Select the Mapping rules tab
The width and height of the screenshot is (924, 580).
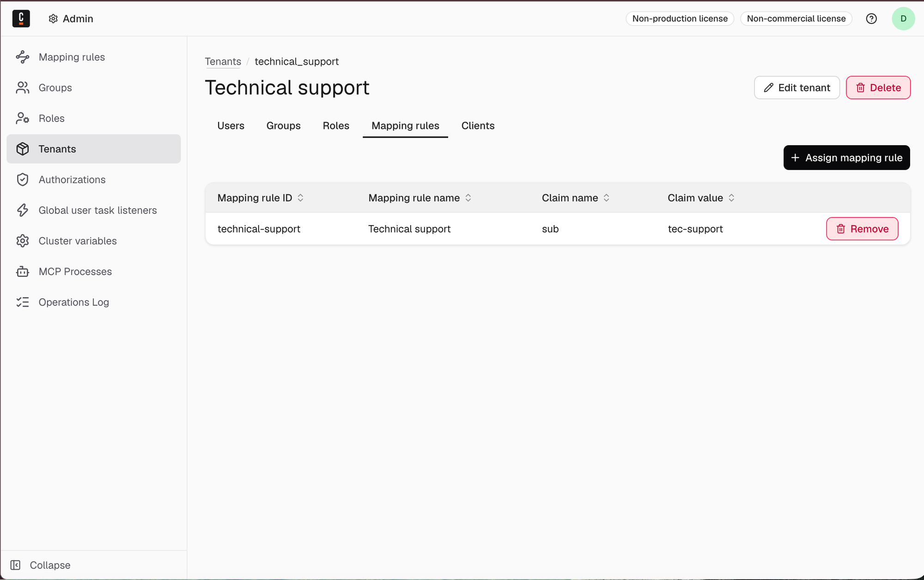(405, 126)
